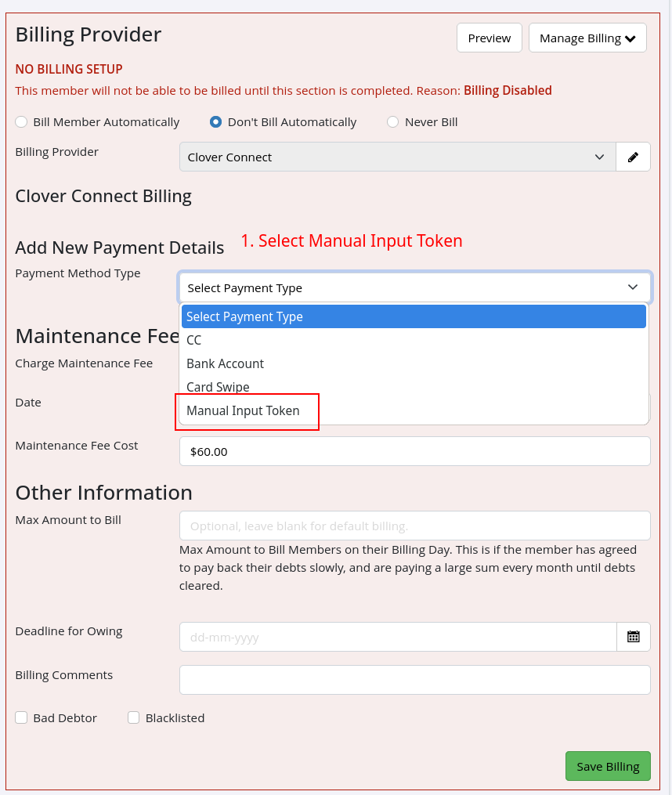672x795 pixels.
Task: Expand the Manage Billing menu
Action: click(587, 38)
